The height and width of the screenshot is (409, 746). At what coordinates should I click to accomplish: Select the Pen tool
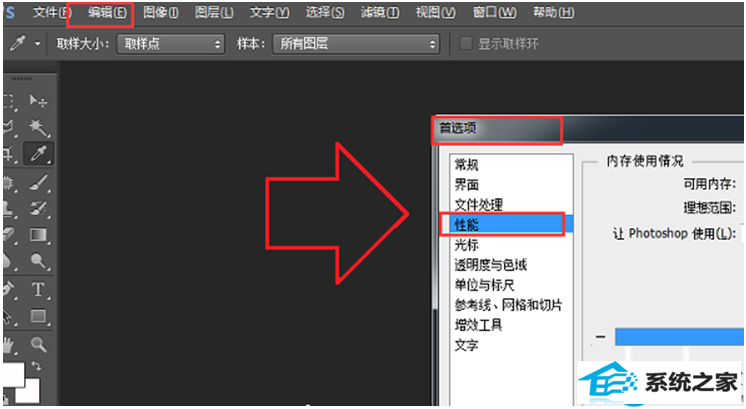10,290
